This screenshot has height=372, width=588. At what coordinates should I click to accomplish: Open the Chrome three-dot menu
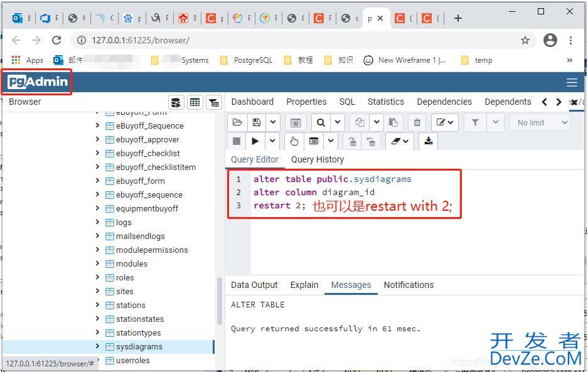click(570, 40)
